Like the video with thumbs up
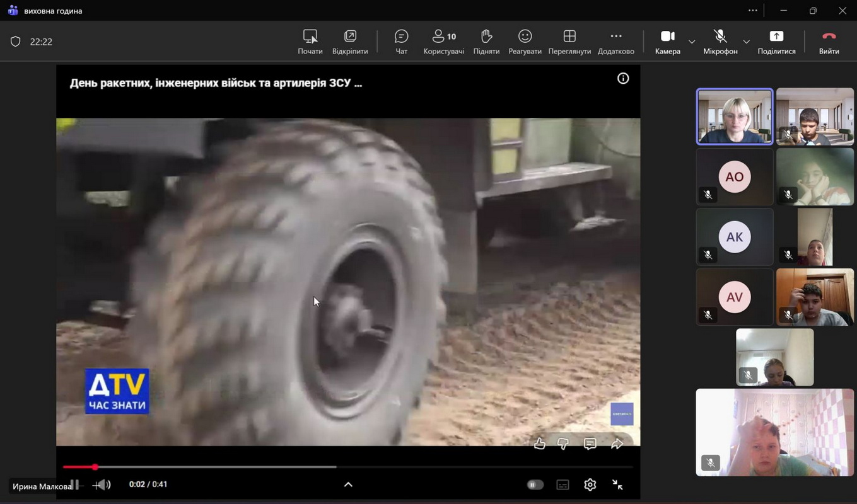 pyautogui.click(x=539, y=444)
